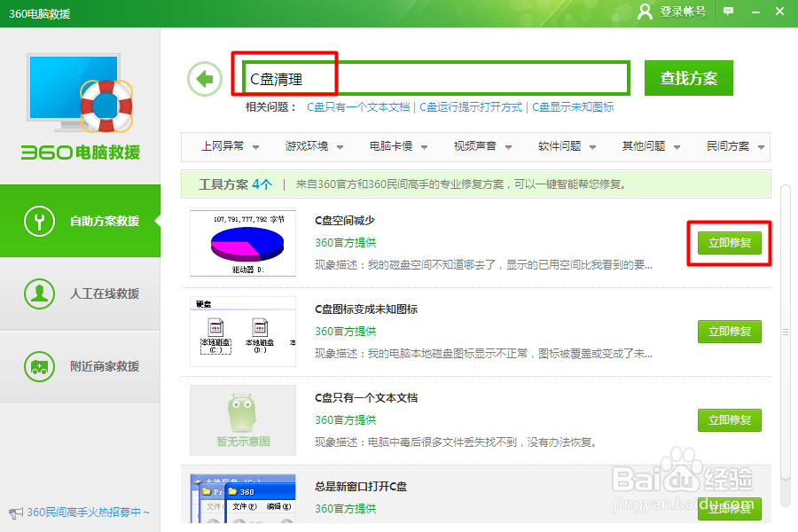Expand the 上网异常 category dropdown
The image size is (798, 532).
226,147
